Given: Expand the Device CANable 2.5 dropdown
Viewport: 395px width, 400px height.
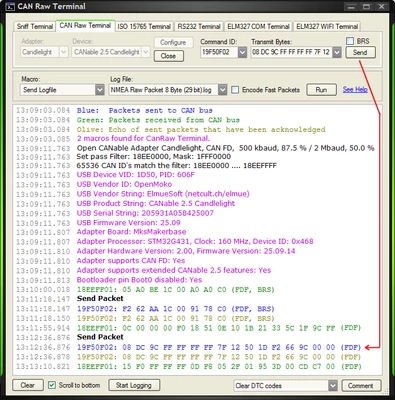Looking at the screenshot, I should (146, 52).
